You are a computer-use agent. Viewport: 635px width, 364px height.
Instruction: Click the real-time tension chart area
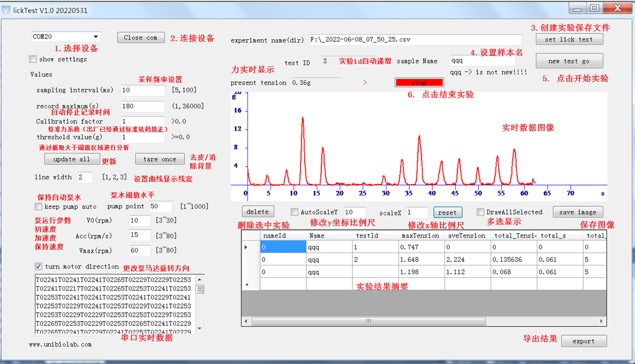(x=419, y=147)
